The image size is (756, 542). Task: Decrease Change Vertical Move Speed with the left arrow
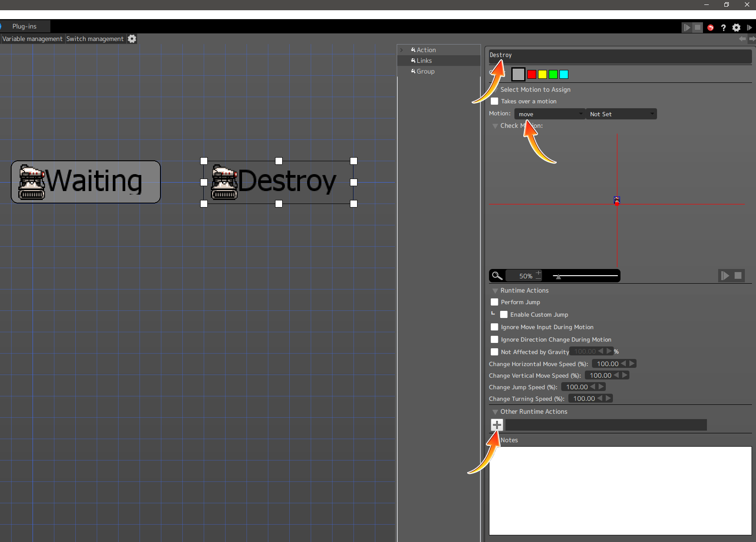click(616, 375)
